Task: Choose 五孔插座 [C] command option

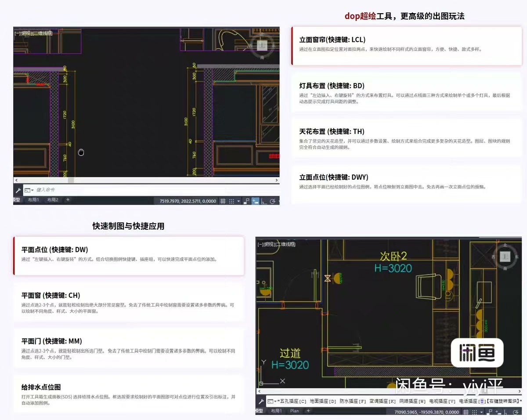Action: coord(293,402)
